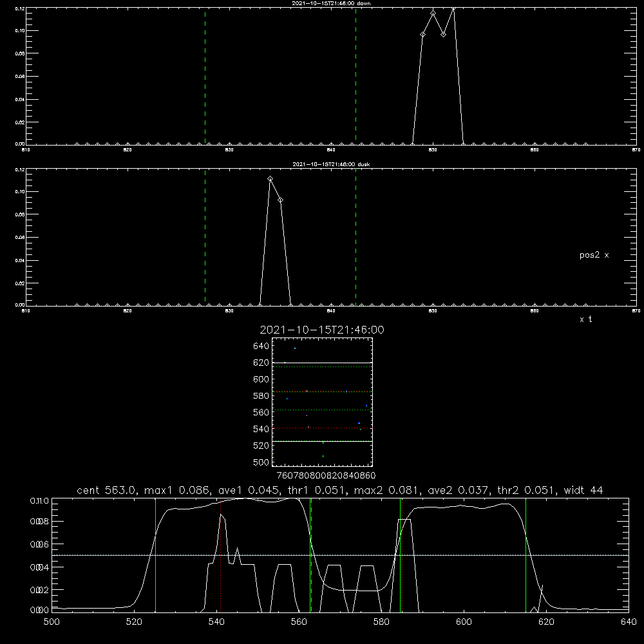Click the last, topmost diamond on the dawn peak
The image size is (644, 644).
coord(453,9)
